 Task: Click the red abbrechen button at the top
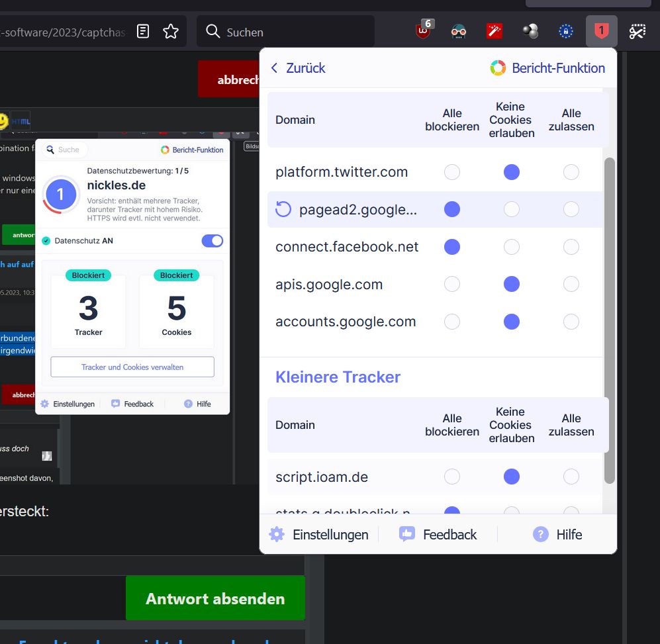[229, 79]
